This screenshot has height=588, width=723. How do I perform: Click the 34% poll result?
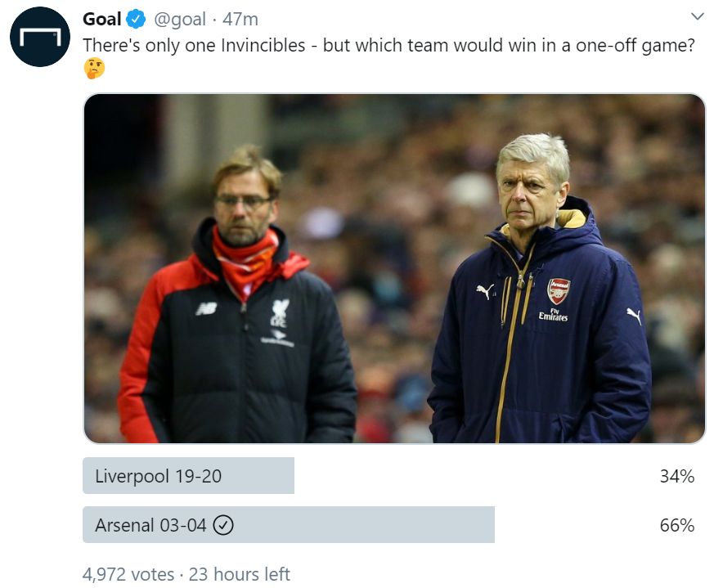pyautogui.click(x=676, y=476)
